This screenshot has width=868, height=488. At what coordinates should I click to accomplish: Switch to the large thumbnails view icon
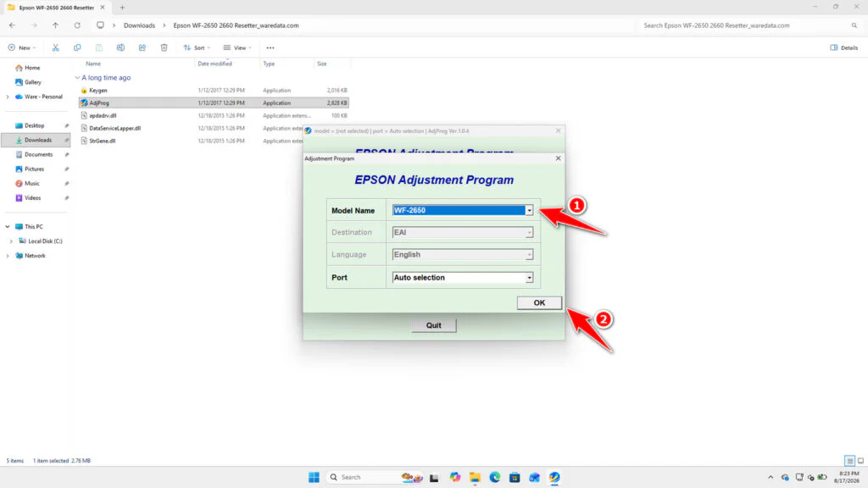click(860, 460)
